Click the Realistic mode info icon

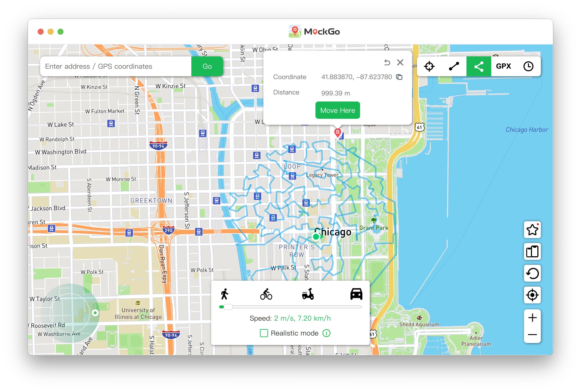click(326, 333)
